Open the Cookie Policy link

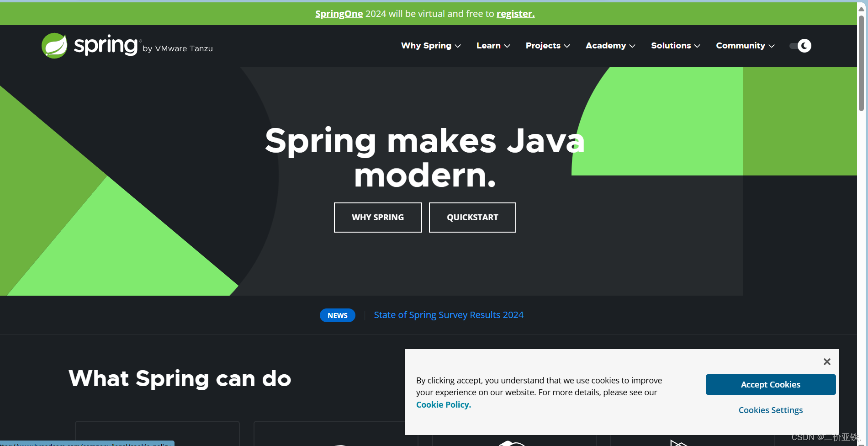pos(443,405)
